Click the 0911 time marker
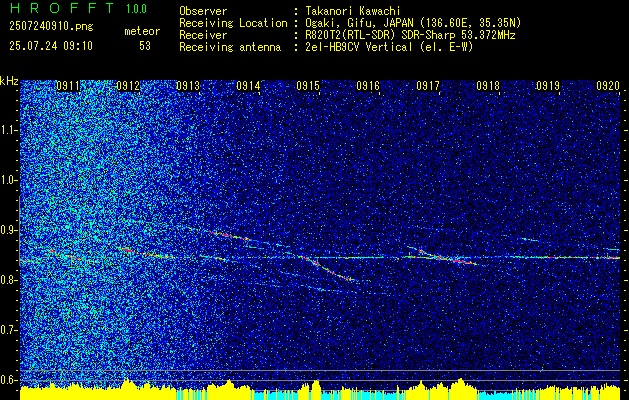 coord(68,85)
